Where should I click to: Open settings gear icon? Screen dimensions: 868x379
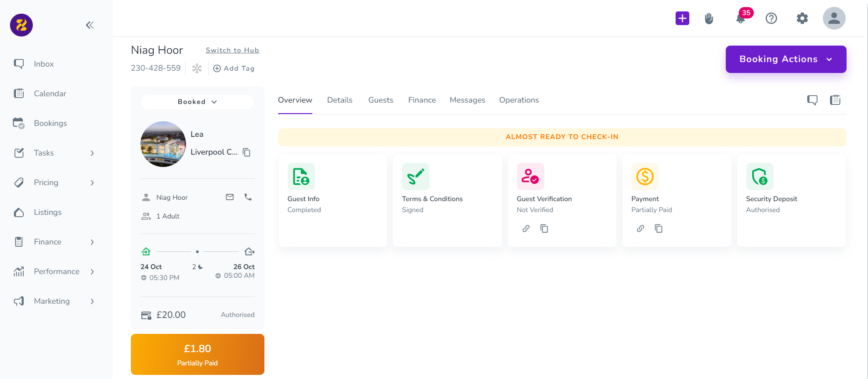pyautogui.click(x=802, y=19)
